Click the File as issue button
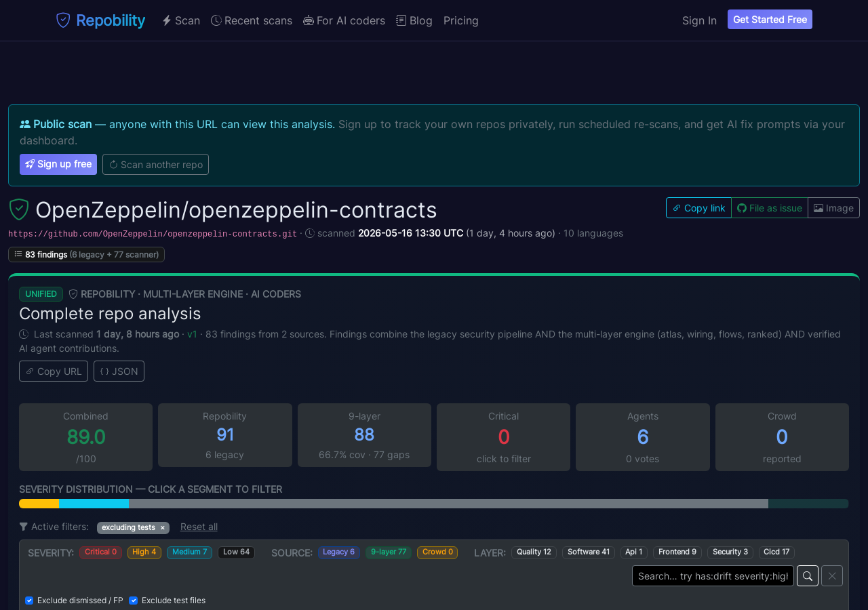 [x=770, y=208]
